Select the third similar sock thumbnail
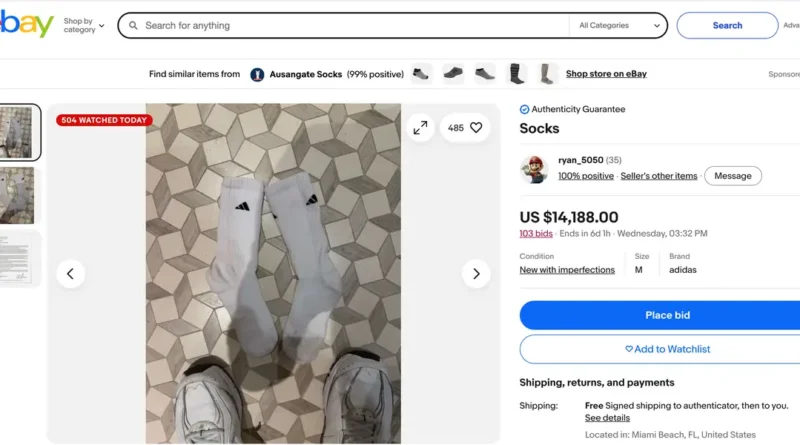This screenshot has width=800, height=445. [485, 75]
